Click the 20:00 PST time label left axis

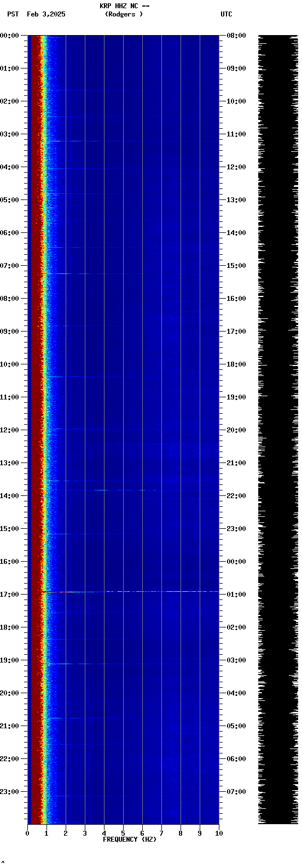(x=9, y=693)
